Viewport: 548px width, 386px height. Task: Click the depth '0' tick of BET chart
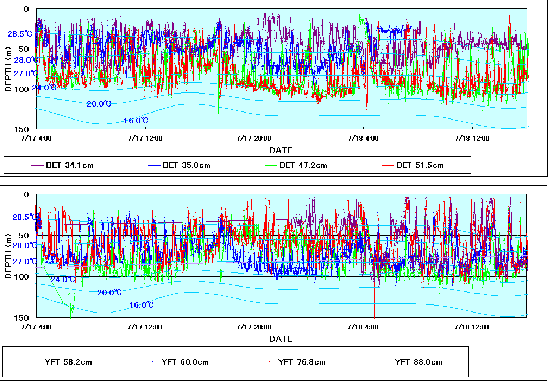pyautogui.click(x=27, y=9)
